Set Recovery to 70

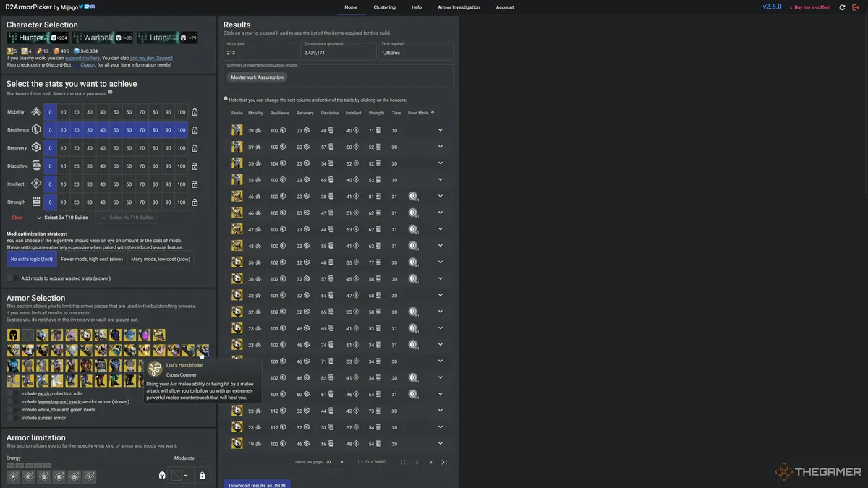[142, 148]
